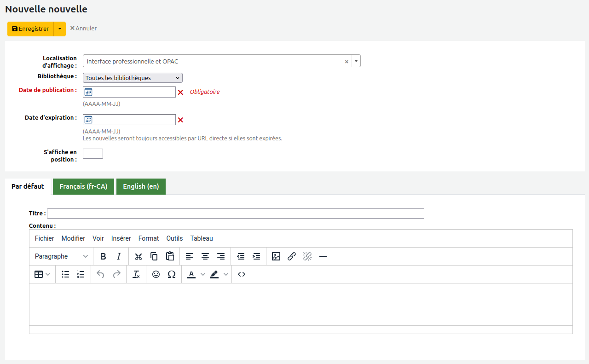Click the S'affiche en position field
The height and width of the screenshot is (364, 589).
(93, 154)
